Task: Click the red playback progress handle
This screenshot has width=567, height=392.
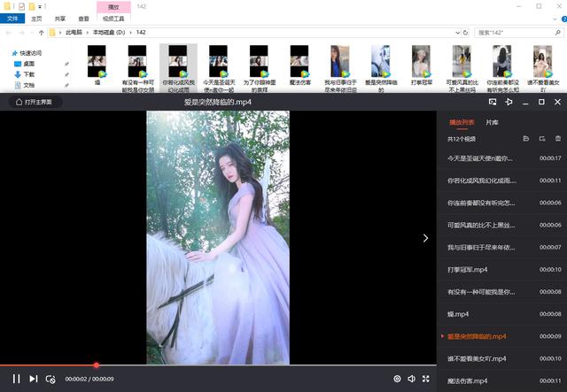Action: click(97, 365)
